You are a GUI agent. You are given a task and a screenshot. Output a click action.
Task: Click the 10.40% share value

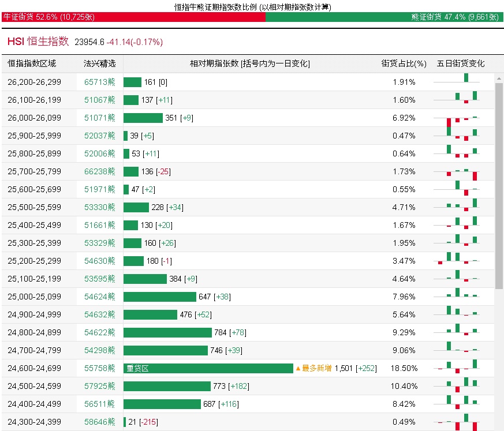point(404,386)
